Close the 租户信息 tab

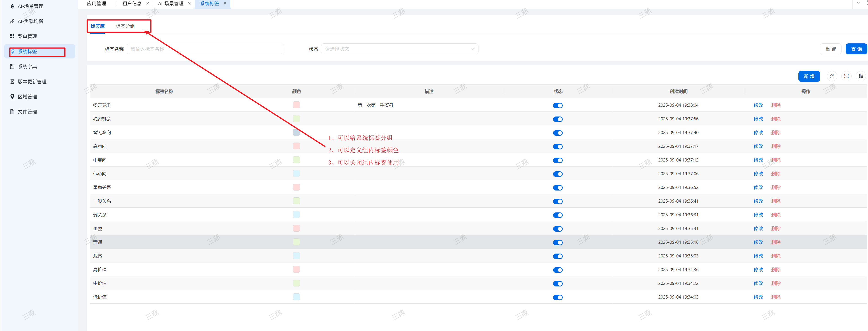[x=148, y=3]
